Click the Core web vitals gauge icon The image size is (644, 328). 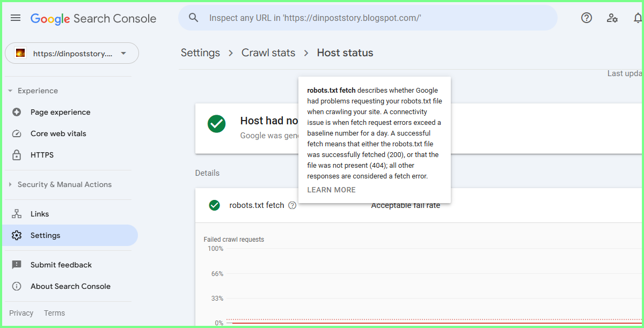pyautogui.click(x=17, y=133)
